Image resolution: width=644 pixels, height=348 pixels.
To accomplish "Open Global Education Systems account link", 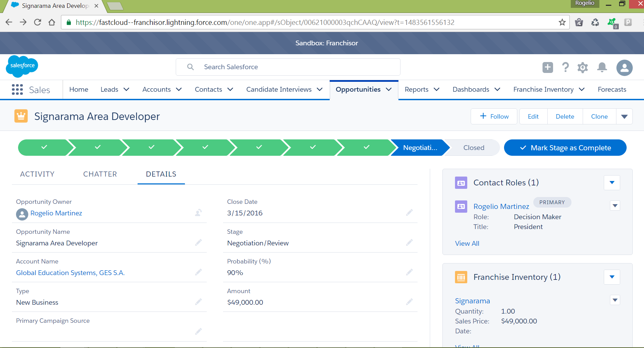I will point(70,273).
